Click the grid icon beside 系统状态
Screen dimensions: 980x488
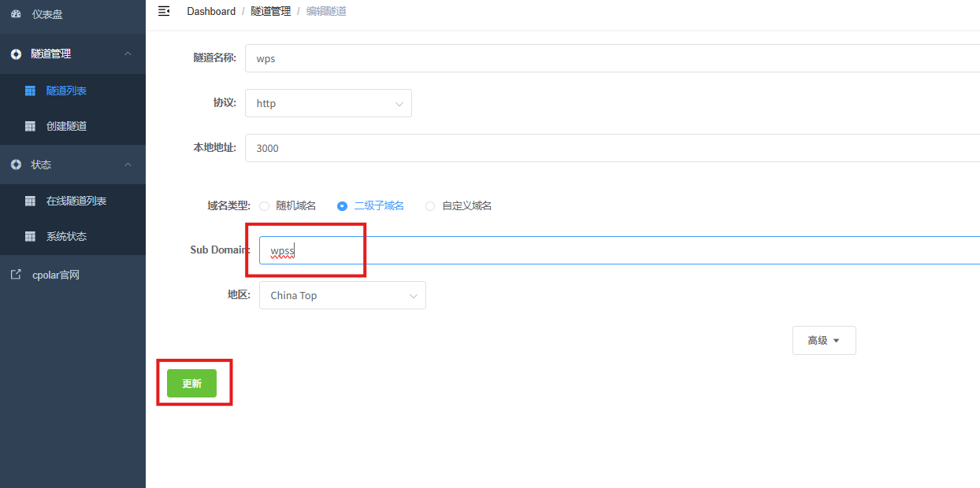30,236
